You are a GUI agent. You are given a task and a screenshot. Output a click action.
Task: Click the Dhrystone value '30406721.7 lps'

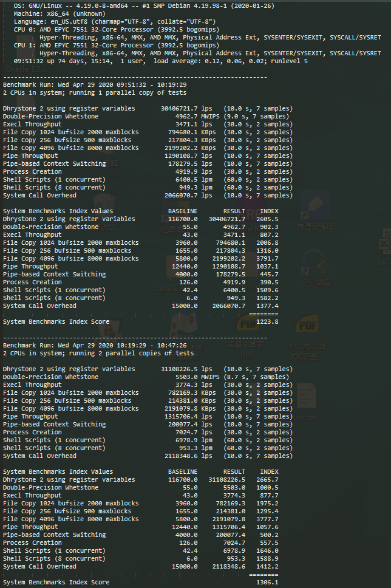coord(186,108)
